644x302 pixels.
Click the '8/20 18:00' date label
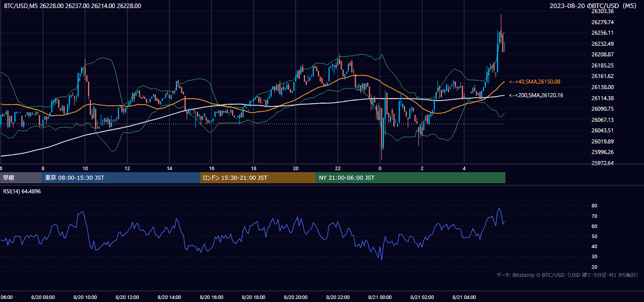(x=253, y=297)
